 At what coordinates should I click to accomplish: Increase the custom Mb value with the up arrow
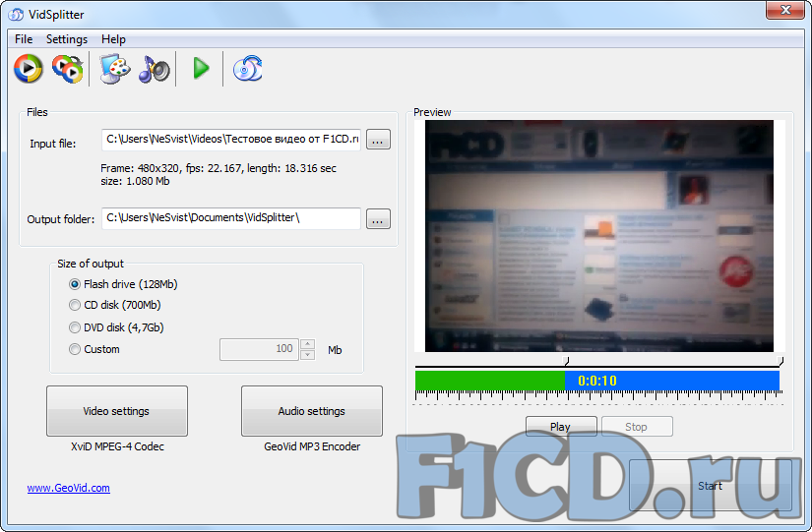pyautogui.click(x=308, y=344)
